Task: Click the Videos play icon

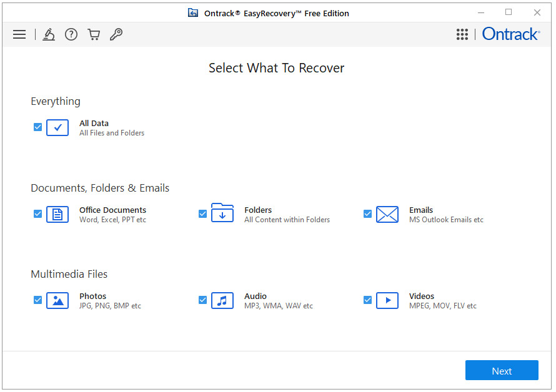Action: (387, 300)
